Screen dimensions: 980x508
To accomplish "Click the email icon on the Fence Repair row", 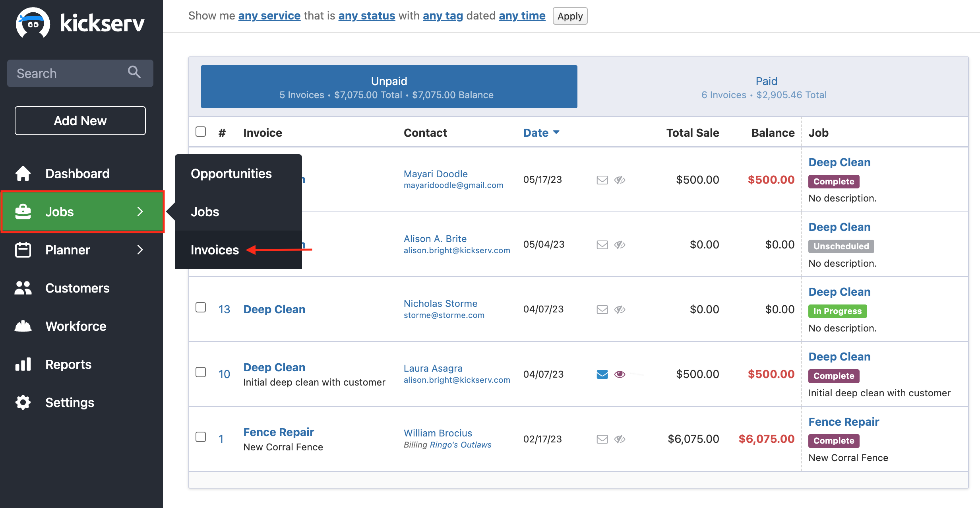I will click(x=602, y=439).
